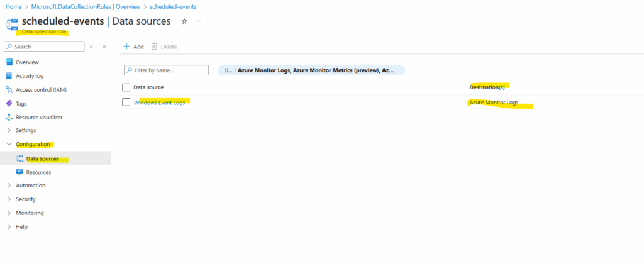Click the Destination(s) column header
The image size is (644, 261).
pyautogui.click(x=487, y=87)
